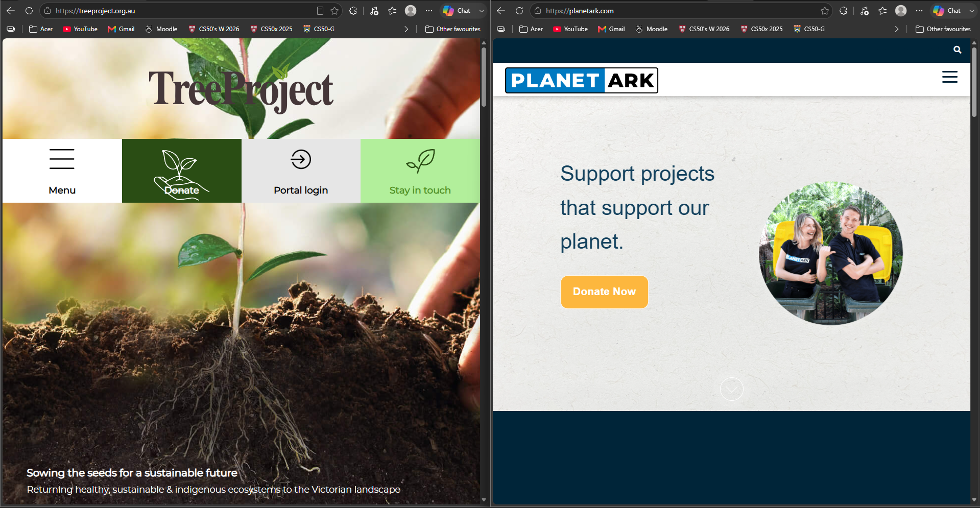This screenshot has width=980, height=508.
Task: Click the Planet Ark logo
Action: pos(582,80)
